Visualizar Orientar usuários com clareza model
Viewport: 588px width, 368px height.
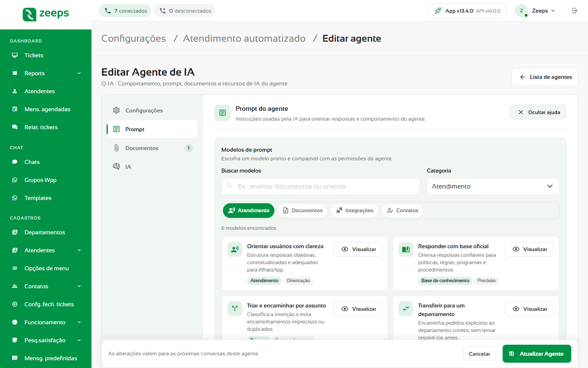[358, 249]
